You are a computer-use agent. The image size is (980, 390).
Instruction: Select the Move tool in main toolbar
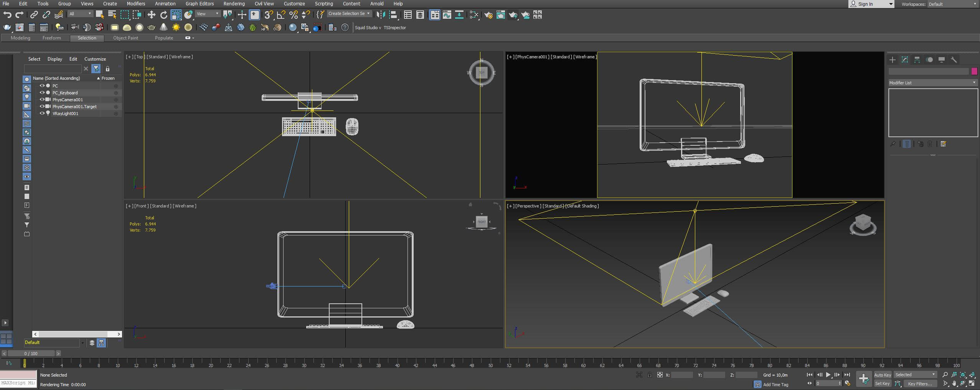pyautogui.click(x=152, y=15)
